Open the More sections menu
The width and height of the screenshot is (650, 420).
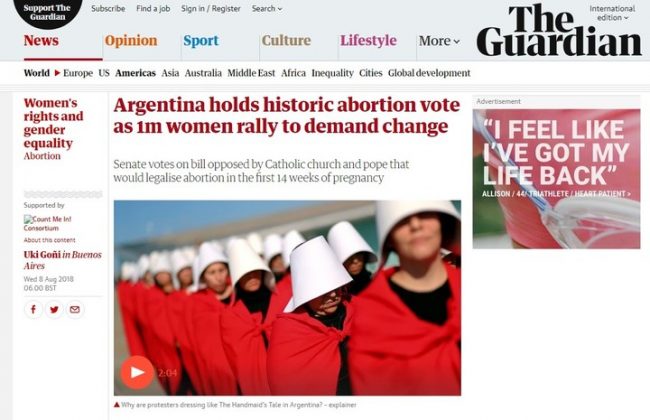coord(439,41)
